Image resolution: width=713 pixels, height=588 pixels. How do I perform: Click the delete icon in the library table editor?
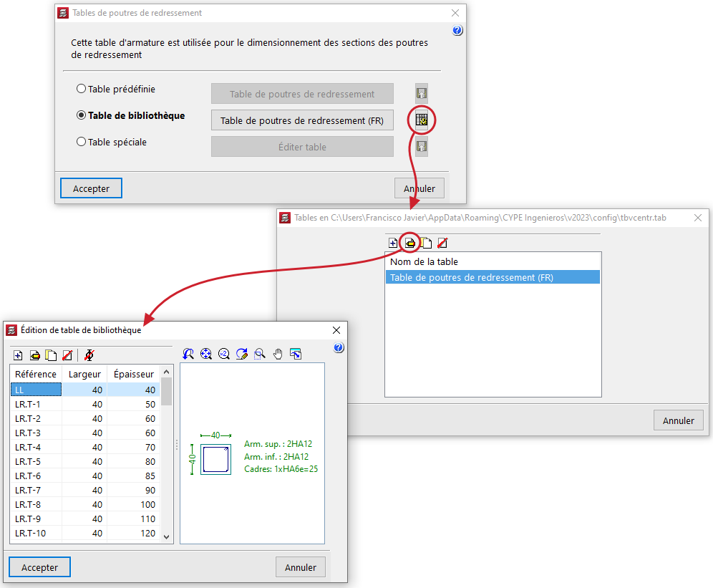67,355
